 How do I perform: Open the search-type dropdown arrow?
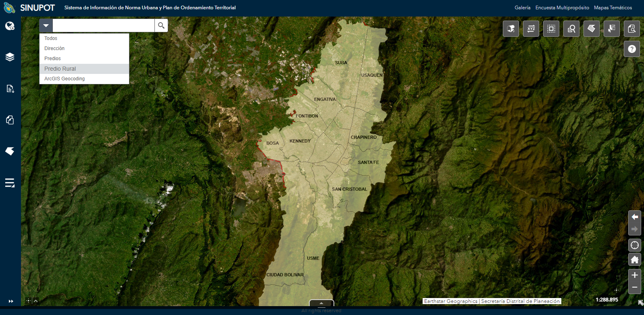click(x=46, y=25)
